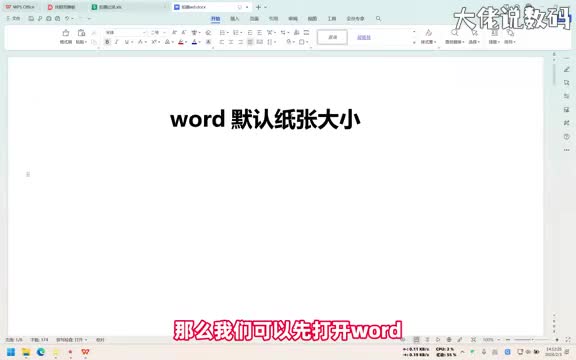
Task: Open File Explorer from taskbar
Action: [26, 352]
